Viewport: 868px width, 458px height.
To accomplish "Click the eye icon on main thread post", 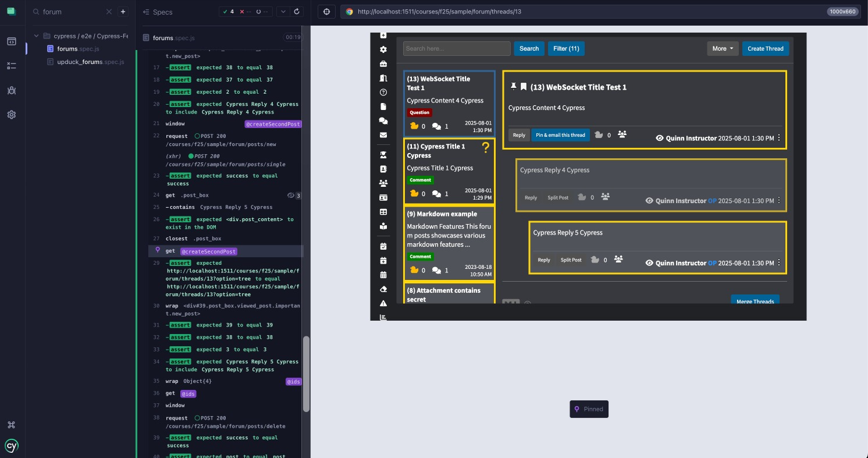I will [660, 139].
